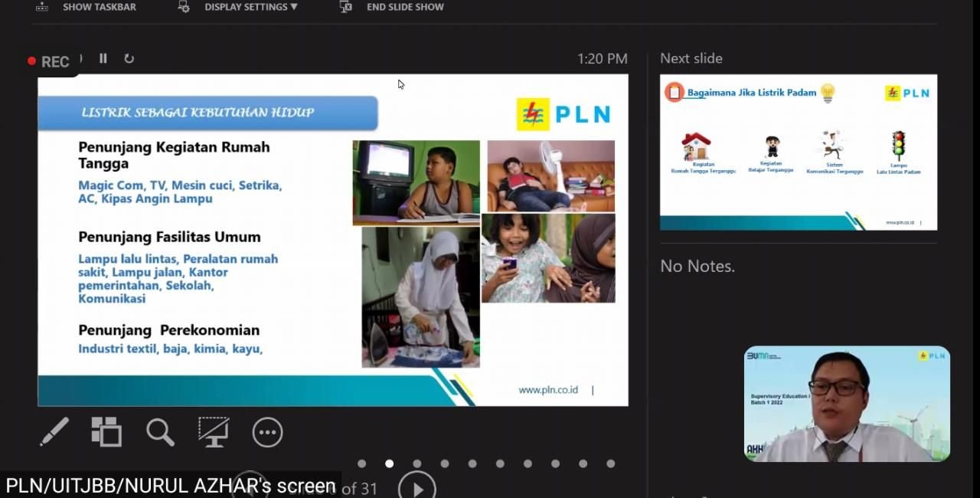Black or unblack the slide show screen
The image size is (980, 498).
(x=214, y=432)
